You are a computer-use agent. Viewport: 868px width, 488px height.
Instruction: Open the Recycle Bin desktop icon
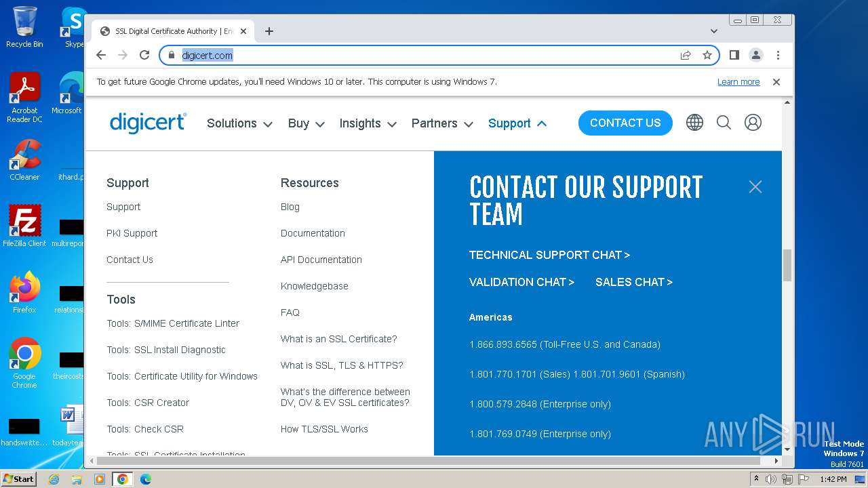tap(24, 27)
